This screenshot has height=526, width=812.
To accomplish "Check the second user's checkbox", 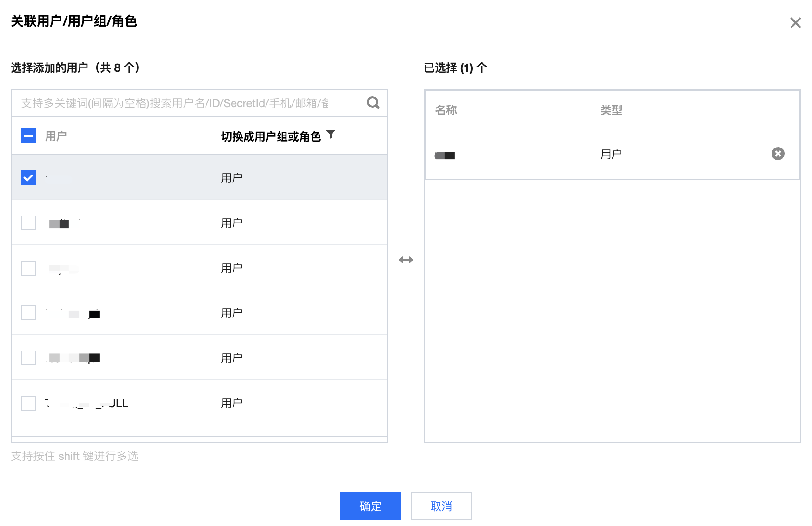I will click(x=28, y=223).
